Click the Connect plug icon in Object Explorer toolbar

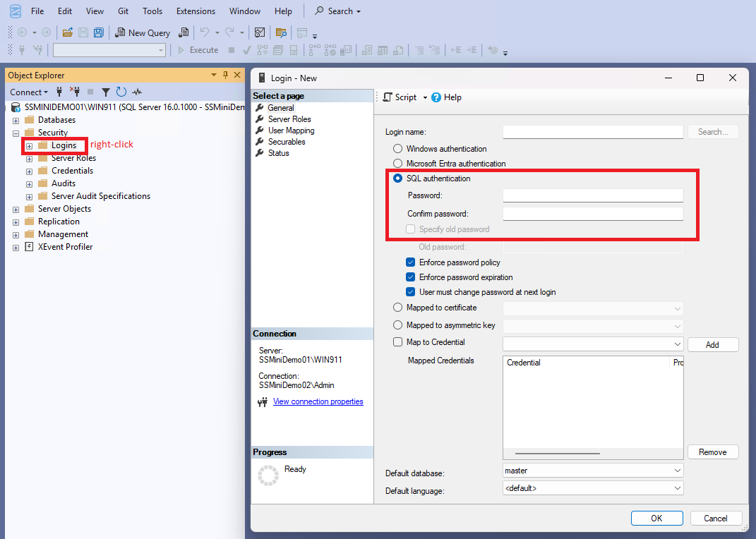pos(59,92)
